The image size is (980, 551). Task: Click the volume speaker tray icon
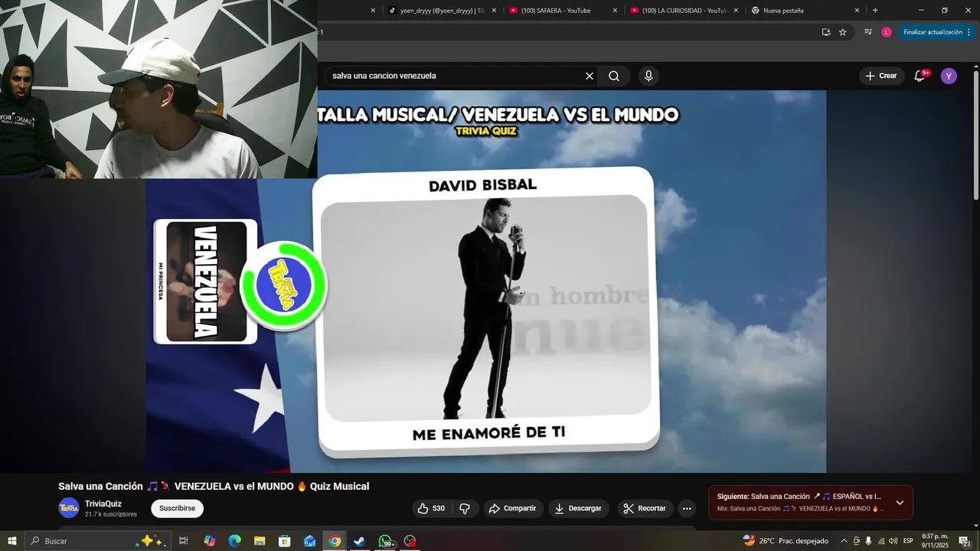click(893, 541)
